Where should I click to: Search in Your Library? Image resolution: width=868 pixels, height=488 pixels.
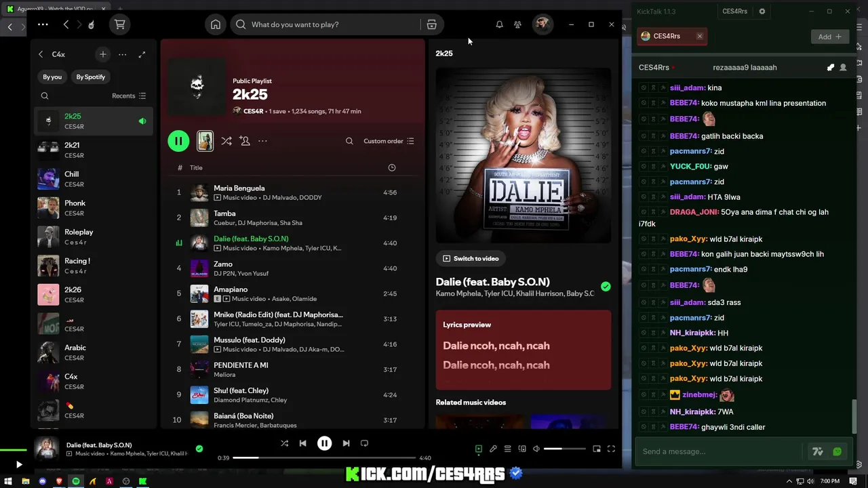(45, 96)
